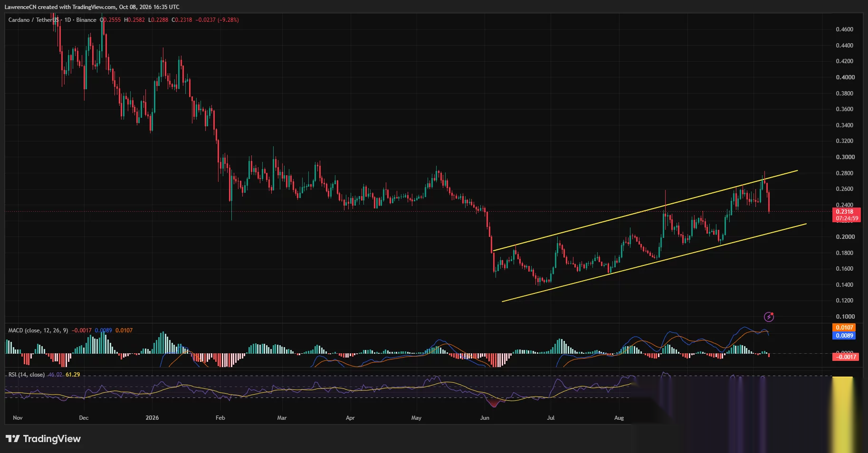The width and height of the screenshot is (868, 453).
Task: Click the TradingView logo at bottom left
Action: point(43,439)
